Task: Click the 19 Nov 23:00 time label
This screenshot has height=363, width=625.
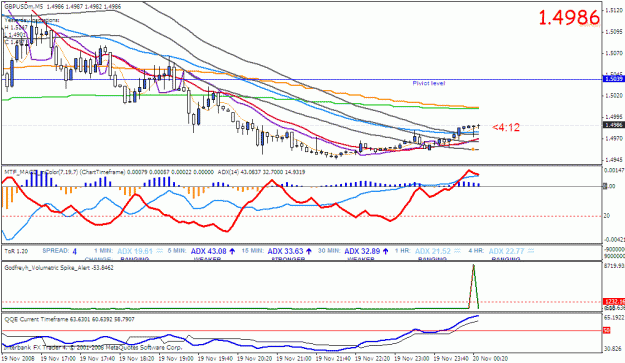Action: coord(412,358)
